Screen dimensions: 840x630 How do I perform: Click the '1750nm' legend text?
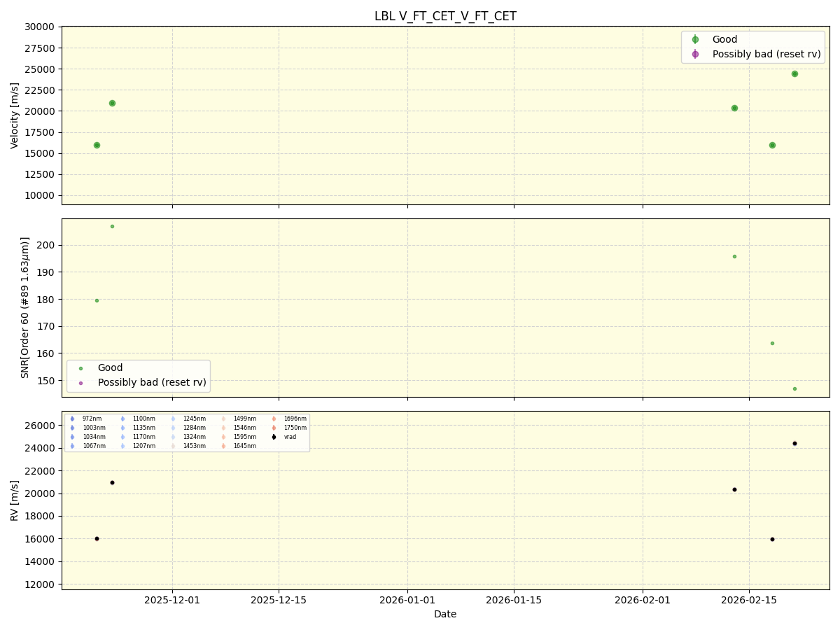coord(295,428)
